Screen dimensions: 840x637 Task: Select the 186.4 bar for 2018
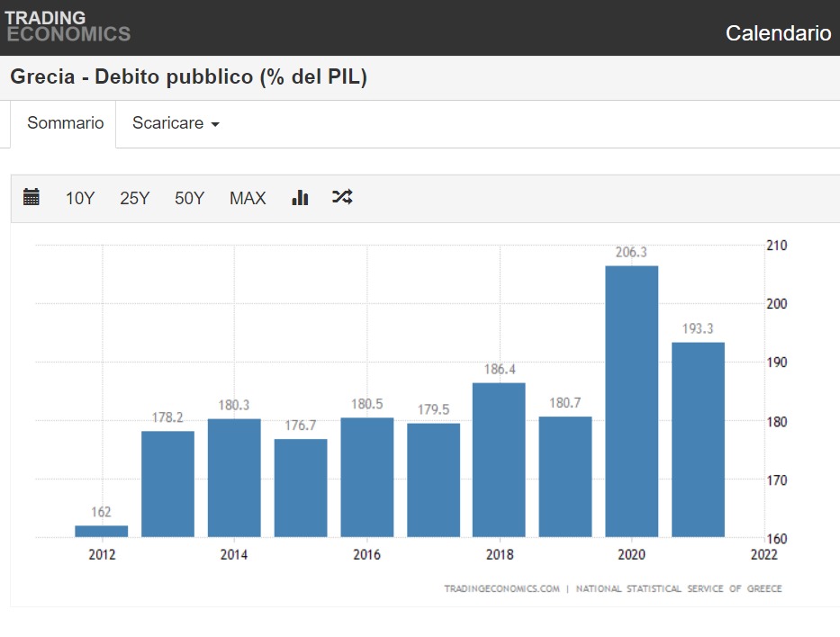tap(499, 460)
